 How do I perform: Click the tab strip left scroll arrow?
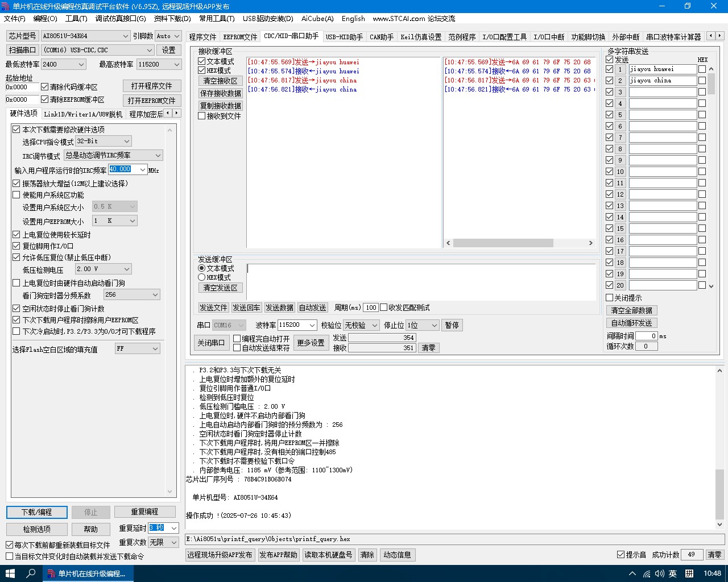pos(711,36)
